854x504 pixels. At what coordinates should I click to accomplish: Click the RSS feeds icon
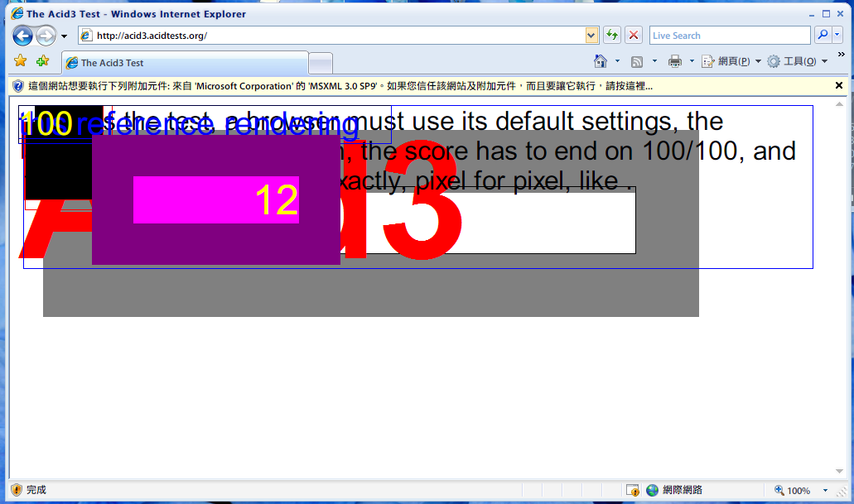pos(637,62)
